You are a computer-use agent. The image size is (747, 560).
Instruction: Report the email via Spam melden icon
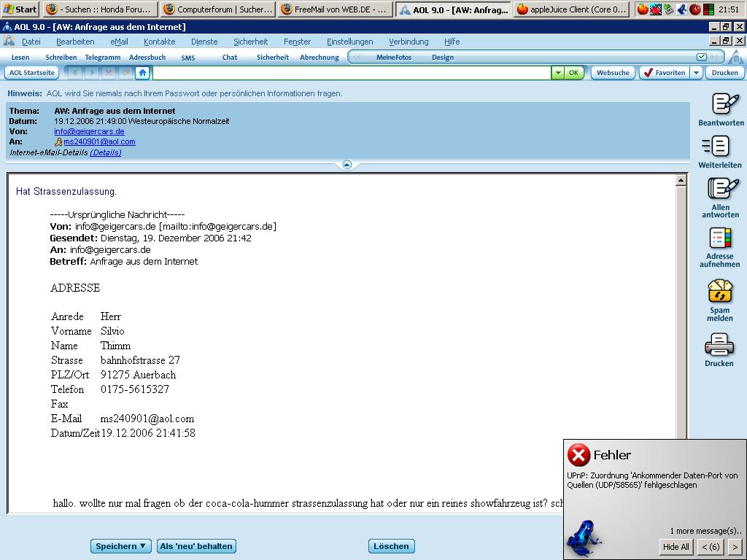click(x=720, y=290)
